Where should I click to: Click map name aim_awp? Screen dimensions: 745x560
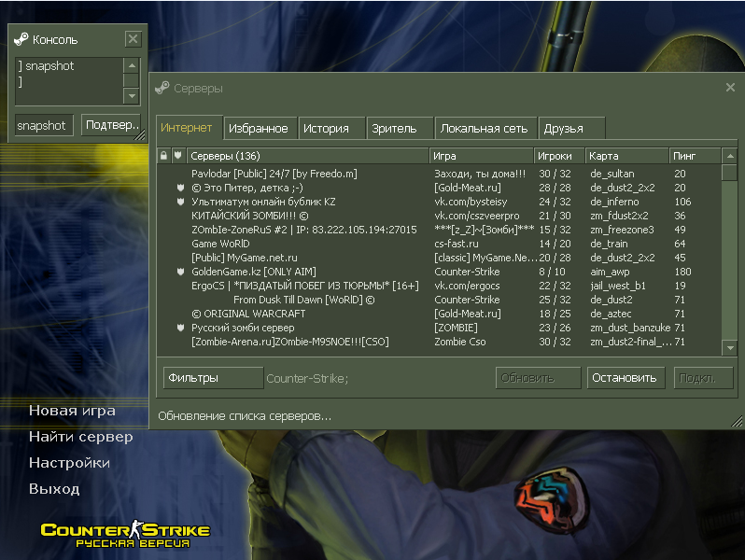610,273
